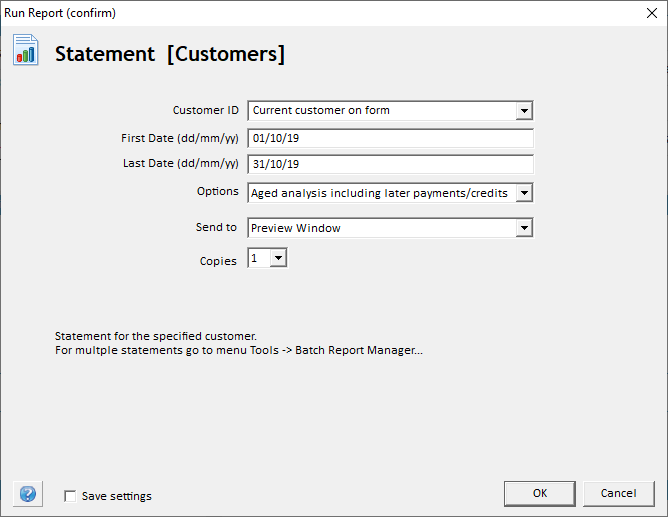Open the Options aged analysis dropdown
Viewport: 668px width, 517px height.
524,192
